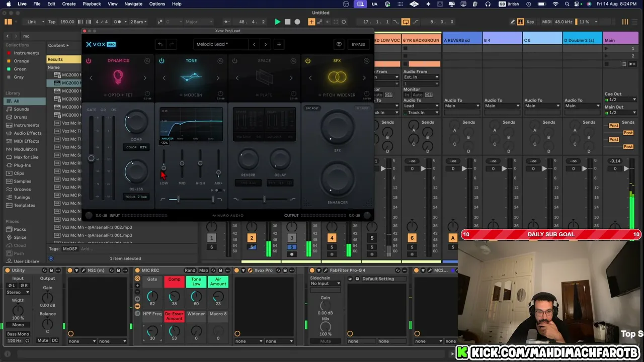
Task: Open the Create menu
Action: pos(69,4)
